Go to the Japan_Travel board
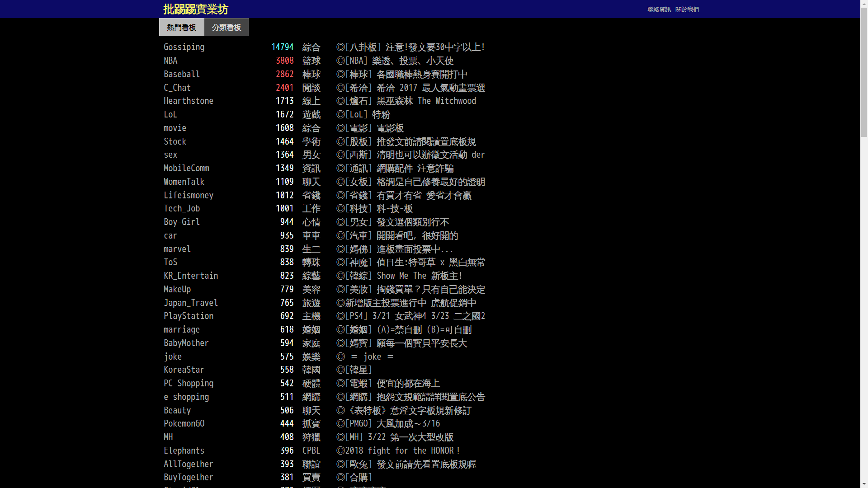 191,303
